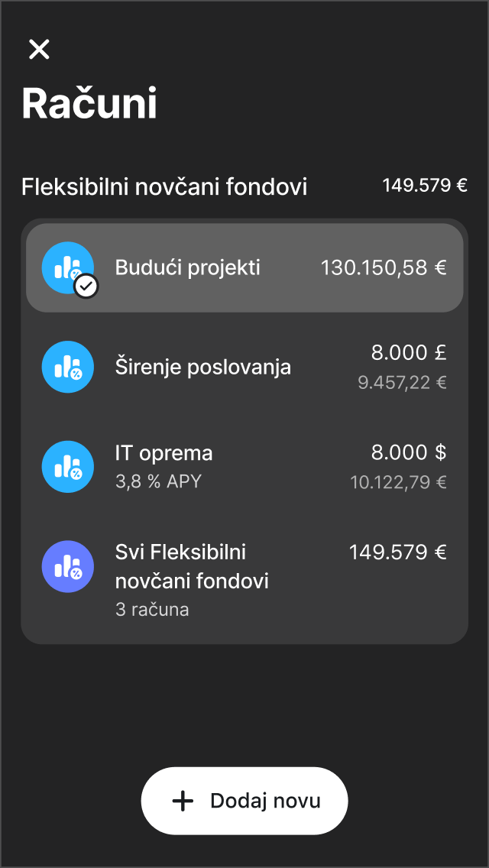Tap the Budući projekti fund chart icon
This screenshot has width=489, height=868.
[x=67, y=267]
